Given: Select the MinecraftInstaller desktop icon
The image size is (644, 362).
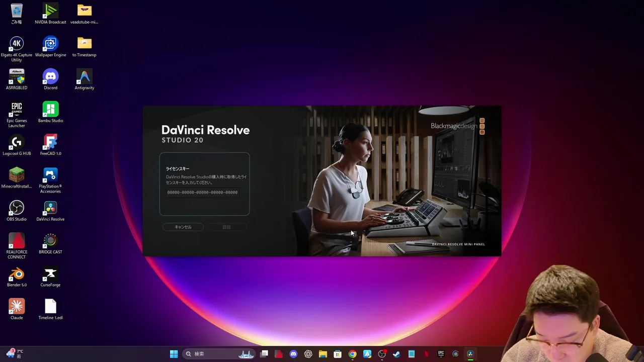Looking at the screenshot, I should (x=17, y=178).
